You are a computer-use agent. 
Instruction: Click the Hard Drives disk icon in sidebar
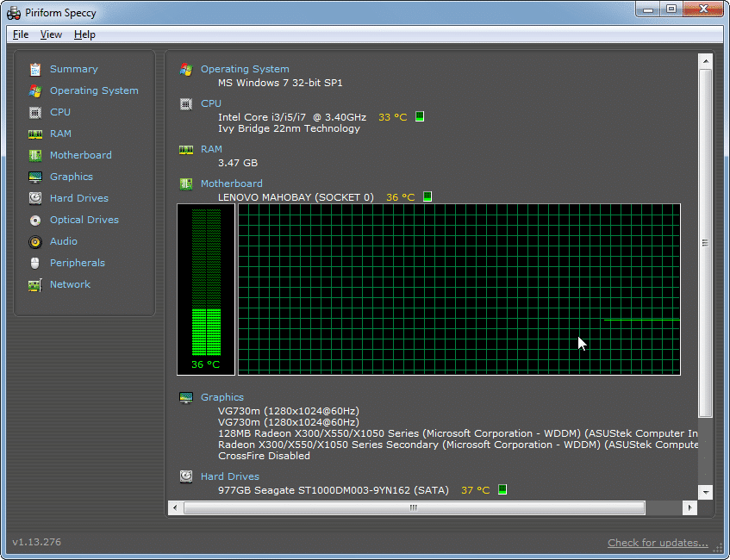point(35,198)
